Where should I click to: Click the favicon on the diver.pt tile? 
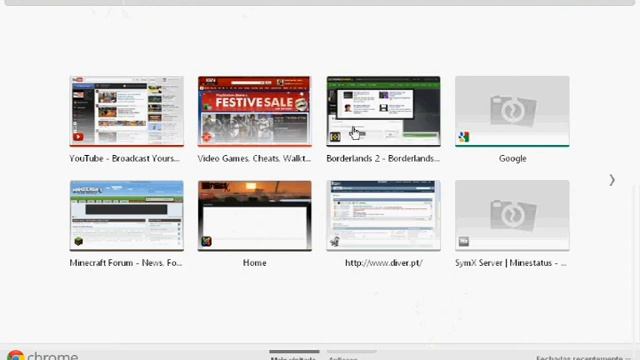(x=335, y=242)
